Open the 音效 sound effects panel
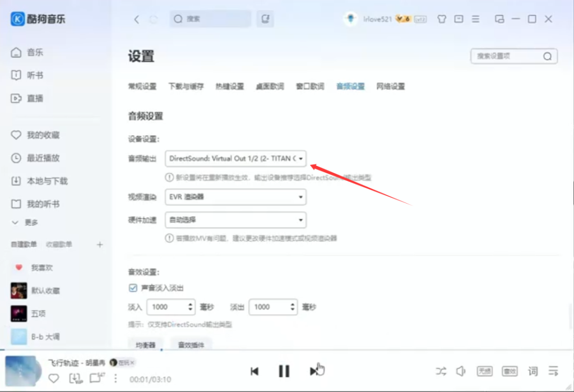 tap(510, 371)
